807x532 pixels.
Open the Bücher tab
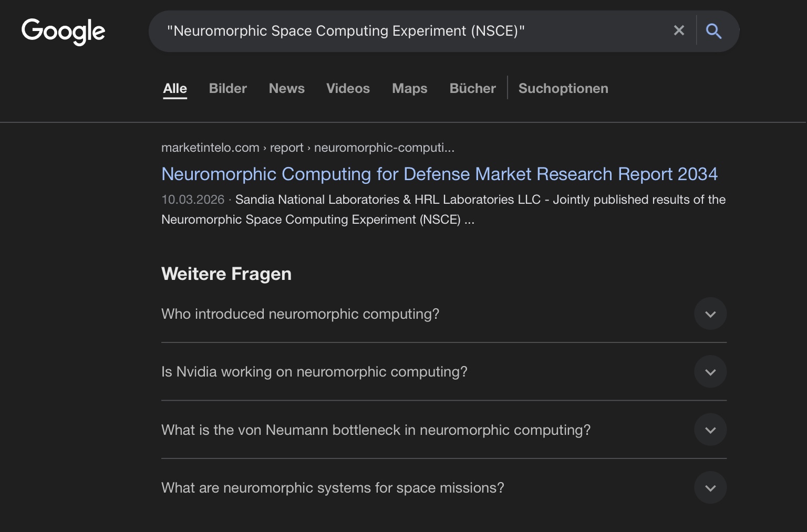(x=472, y=88)
